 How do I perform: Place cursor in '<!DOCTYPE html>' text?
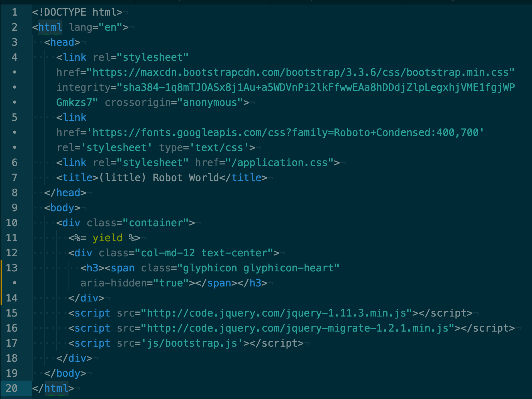pyautogui.click(x=77, y=12)
